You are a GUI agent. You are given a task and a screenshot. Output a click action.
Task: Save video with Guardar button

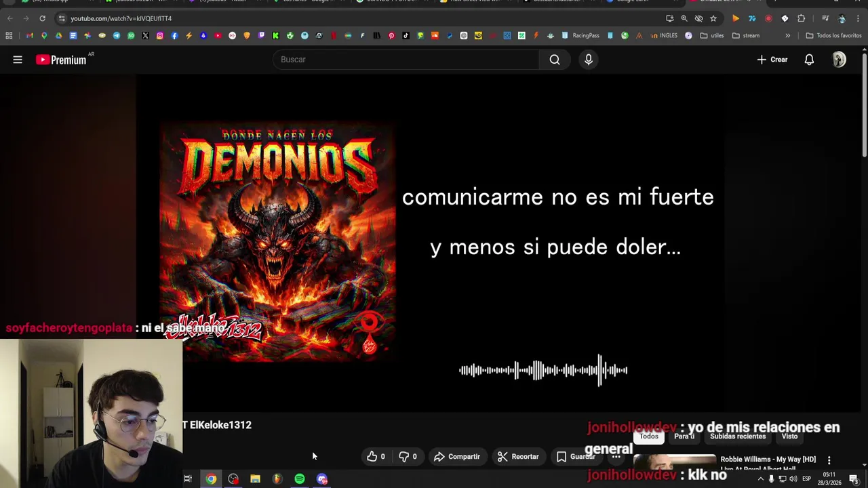click(576, 457)
